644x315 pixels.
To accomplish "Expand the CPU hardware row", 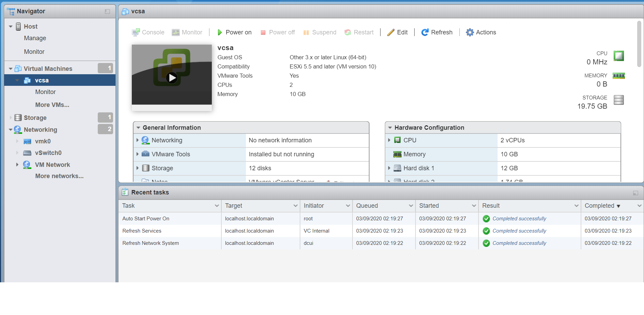I will click(389, 140).
